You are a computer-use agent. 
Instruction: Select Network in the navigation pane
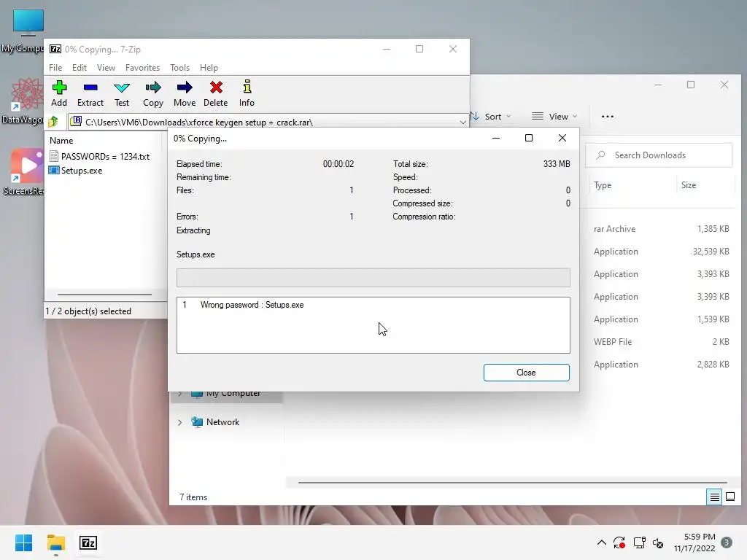coord(222,422)
